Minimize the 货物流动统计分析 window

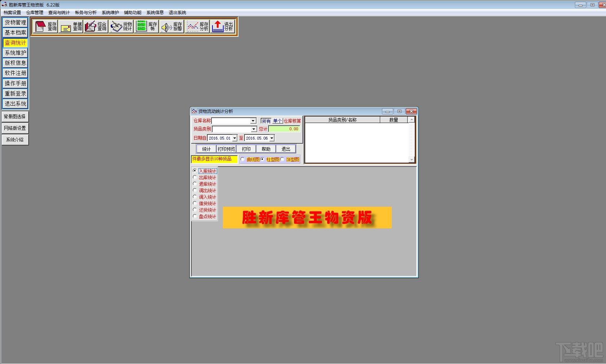(387, 111)
